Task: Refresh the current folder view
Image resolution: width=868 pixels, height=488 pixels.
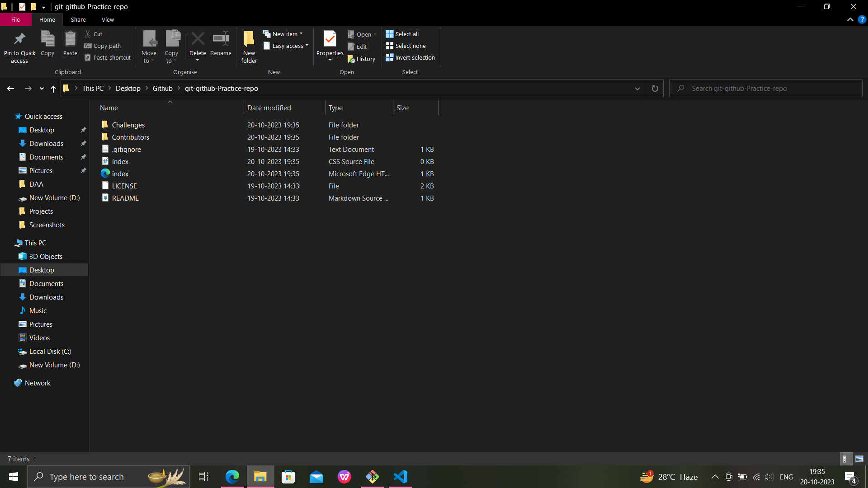Action: click(655, 89)
